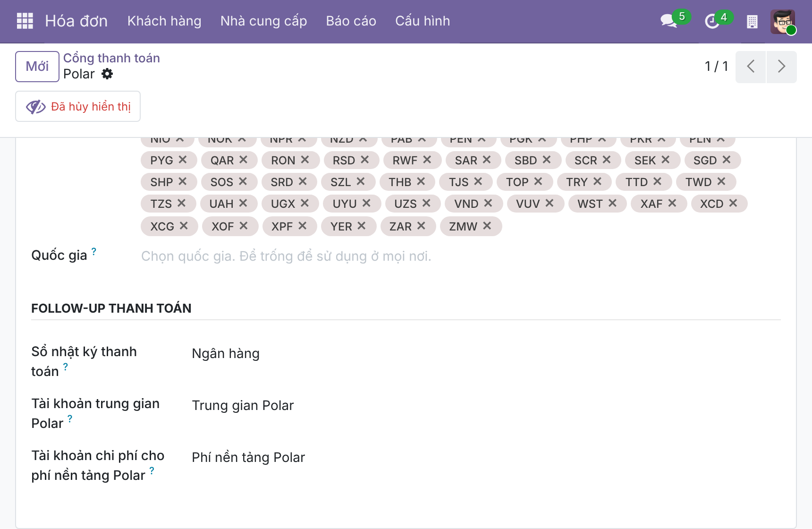Remove the TWD currency tag
The image size is (812, 529).
click(x=721, y=181)
